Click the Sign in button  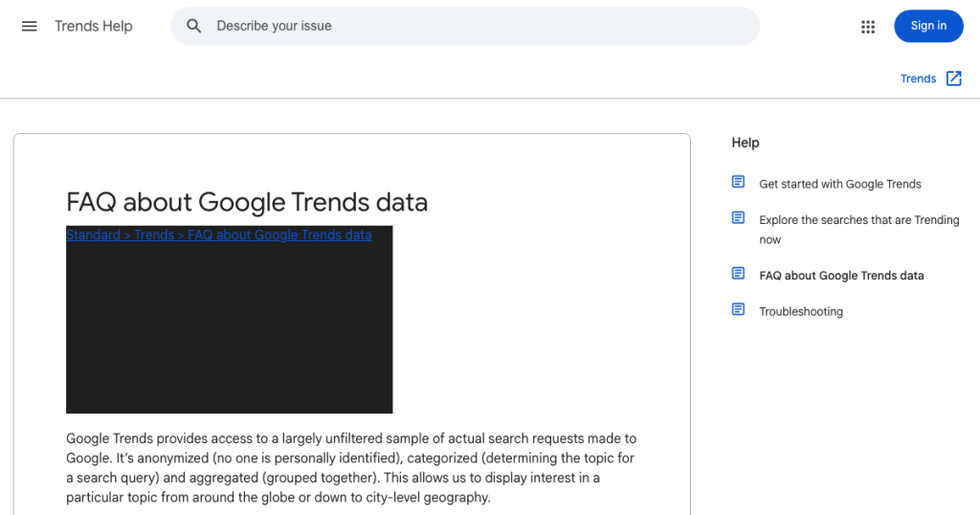[x=928, y=26]
